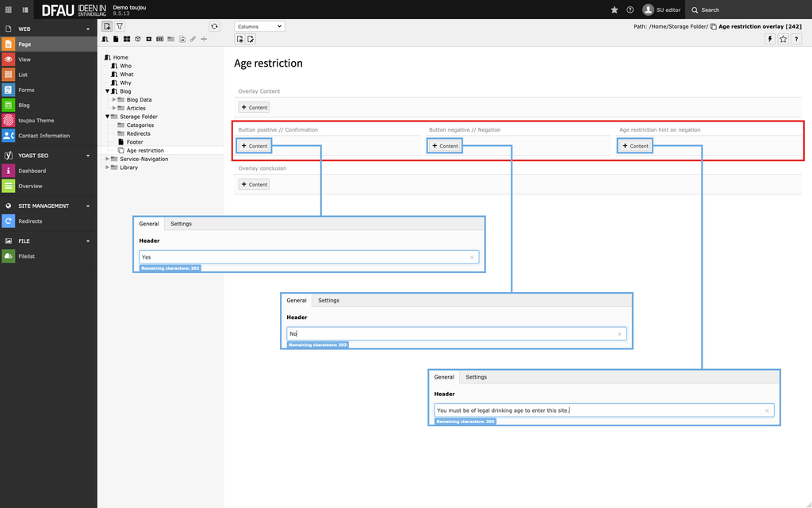812x508 pixels.
Task: Collapse the SITE MANAGEMENT module group
Action: (88, 206)
